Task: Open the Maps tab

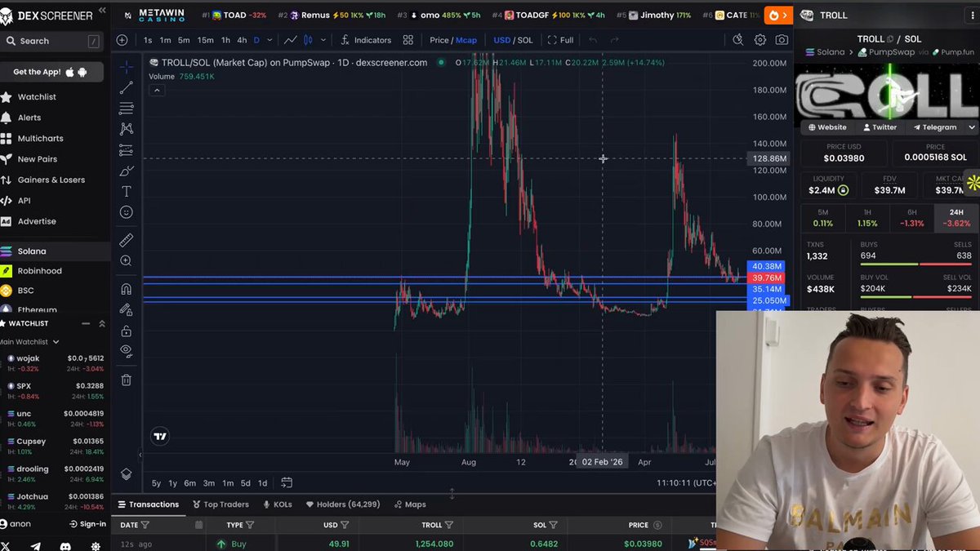Action: pos(410,504)
